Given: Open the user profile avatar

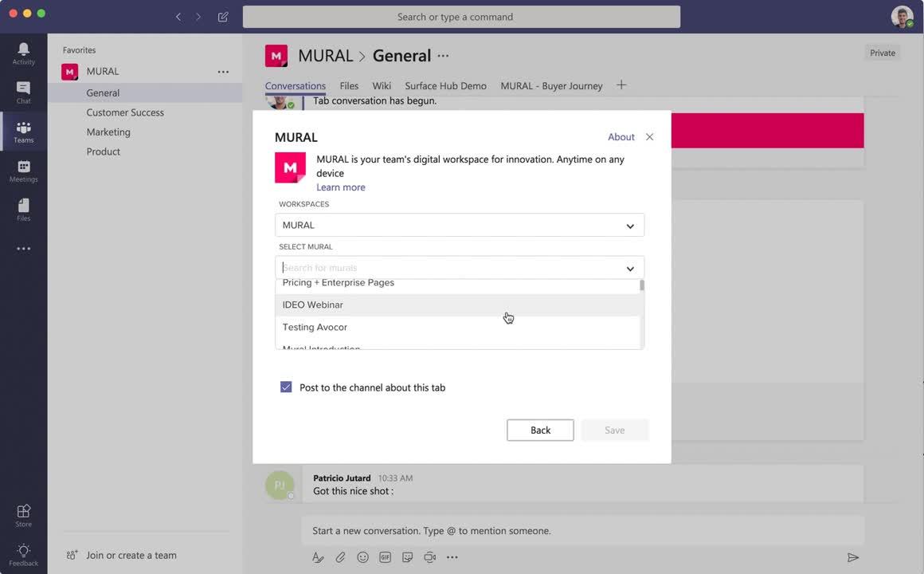Looking at the screenshot, I should click(x=902, y=17).
